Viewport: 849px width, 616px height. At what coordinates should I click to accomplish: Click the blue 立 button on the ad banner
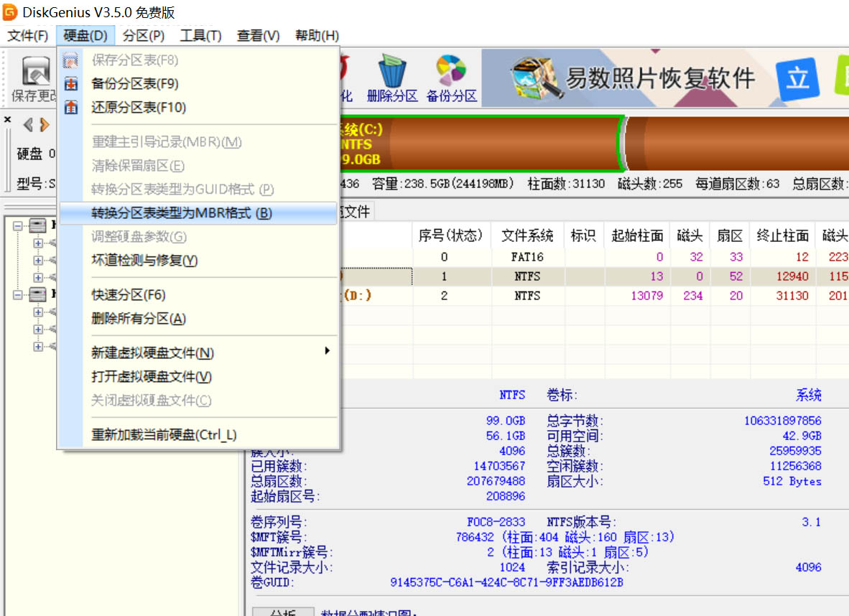point(798,80)
